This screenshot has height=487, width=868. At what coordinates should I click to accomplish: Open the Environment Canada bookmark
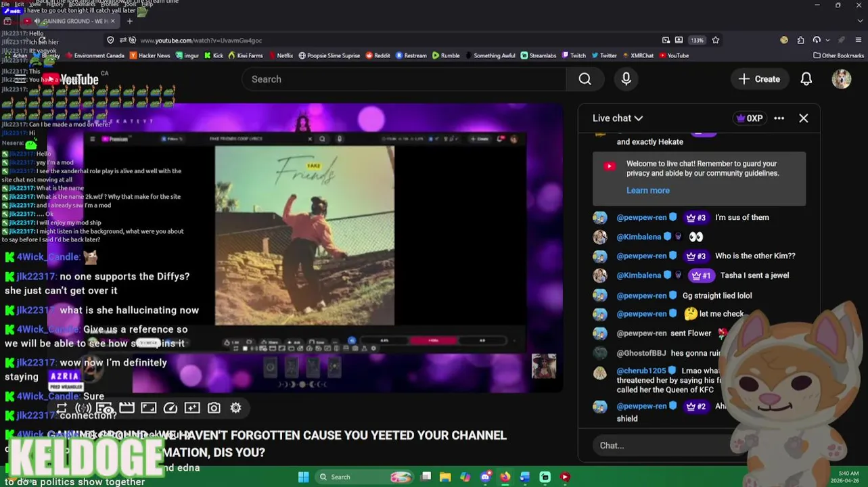coord(95,55)
